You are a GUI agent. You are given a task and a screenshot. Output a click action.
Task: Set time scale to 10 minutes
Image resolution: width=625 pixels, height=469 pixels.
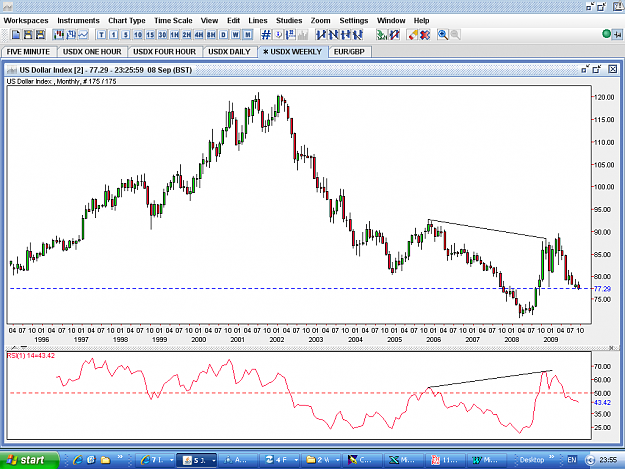[138, 35]
